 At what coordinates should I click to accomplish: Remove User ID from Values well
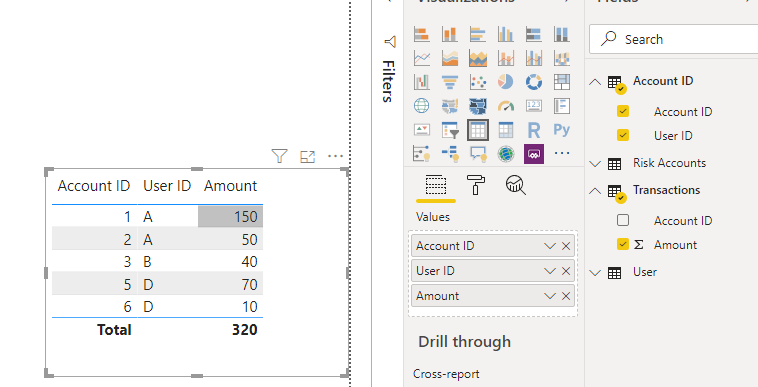(566, 271)
